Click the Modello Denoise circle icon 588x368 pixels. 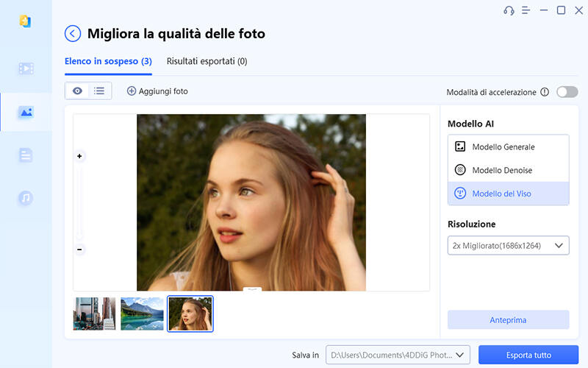pyautogui.click(x=460, y=170)
